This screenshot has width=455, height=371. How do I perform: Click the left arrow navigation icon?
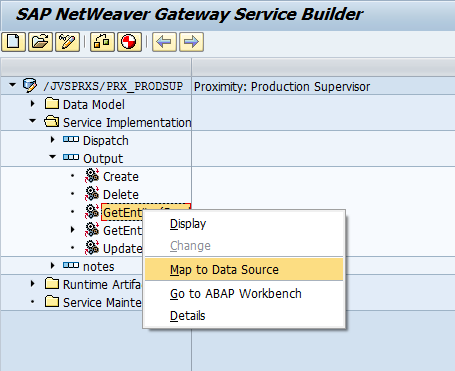164,42
